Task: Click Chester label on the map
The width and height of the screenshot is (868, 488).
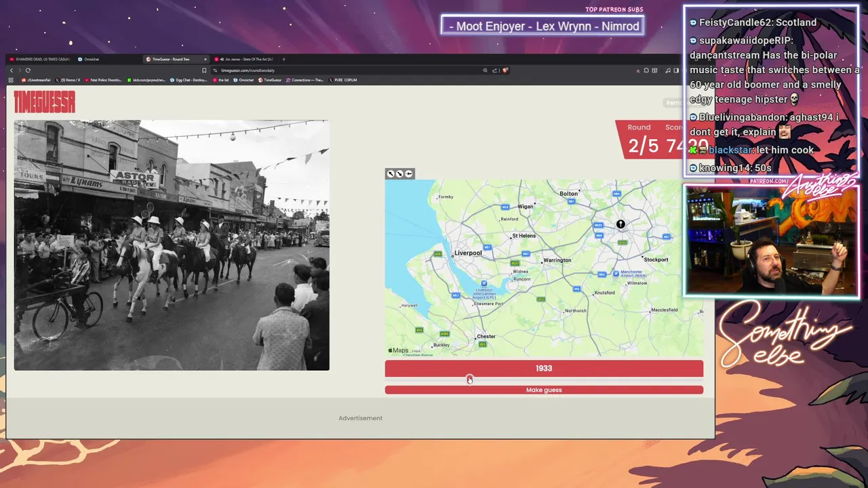Action: point(486,336)
